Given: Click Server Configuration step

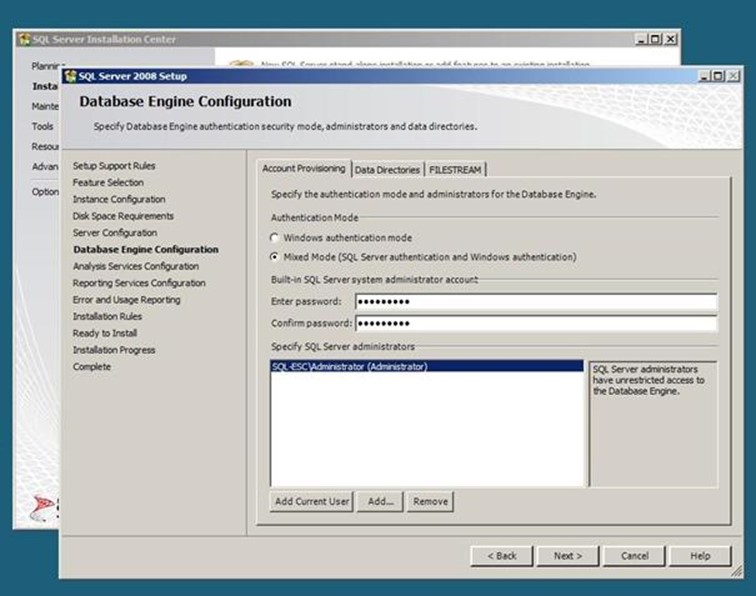Looking at the screenshot, I should [x=115, y=232].
